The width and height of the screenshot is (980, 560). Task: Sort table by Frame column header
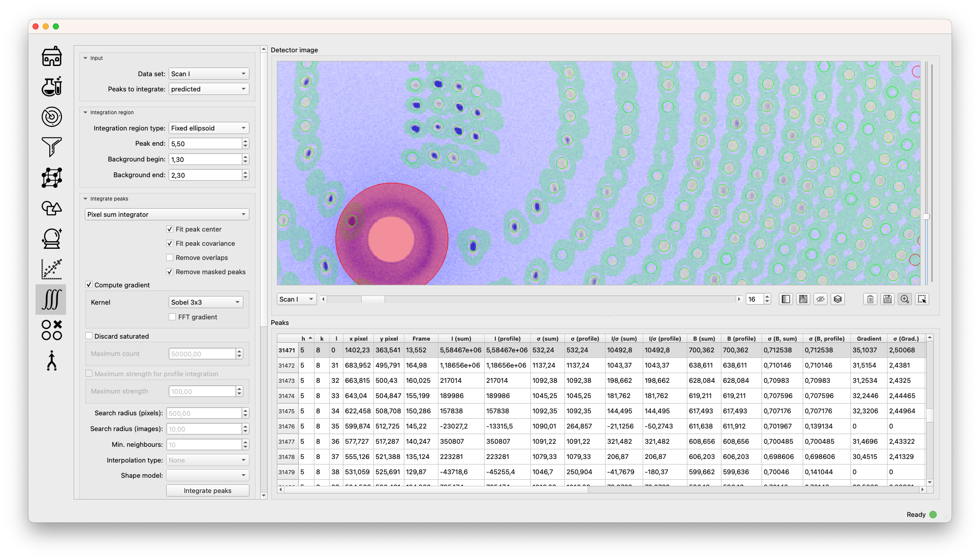[421, 339]
